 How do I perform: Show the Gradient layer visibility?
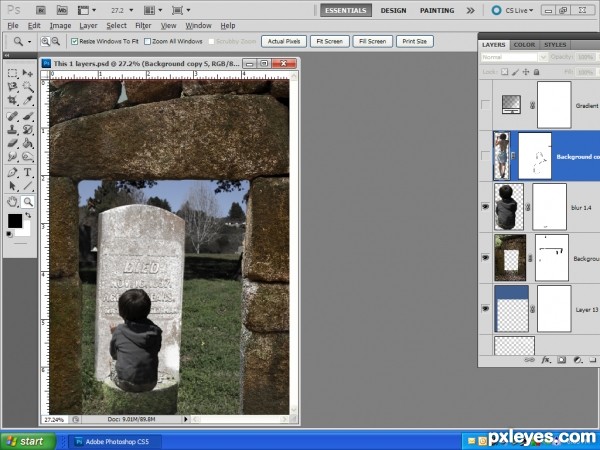pos(485,105)
